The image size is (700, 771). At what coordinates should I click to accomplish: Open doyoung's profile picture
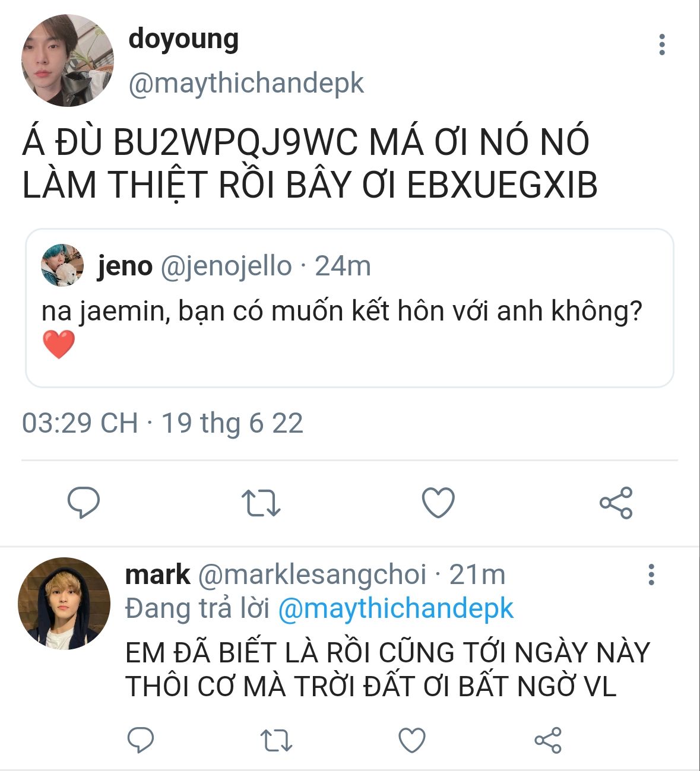point(68,61)
